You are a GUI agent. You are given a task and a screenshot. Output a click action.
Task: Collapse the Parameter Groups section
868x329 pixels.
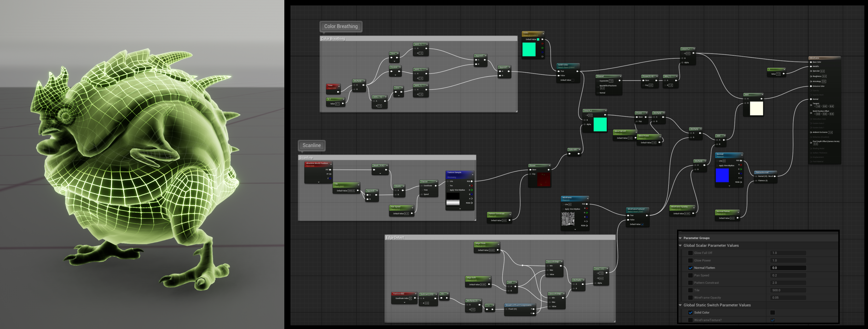pyautogui.click(x=680, y=238)
